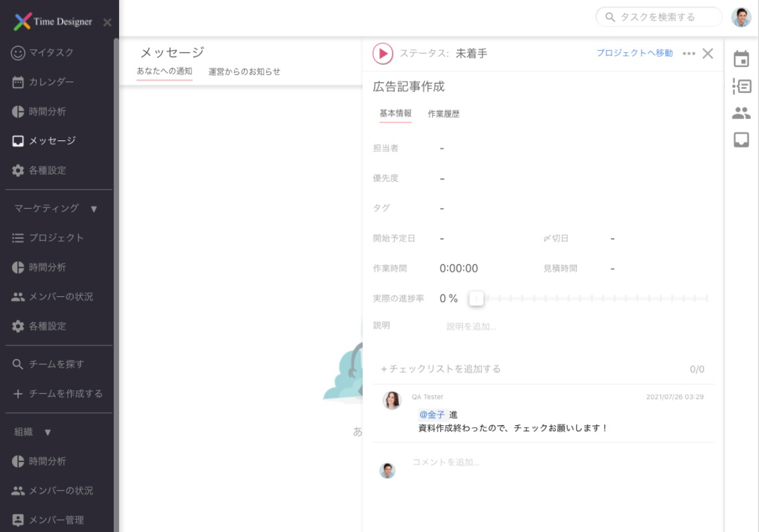Switch to the 運営からのお知らせ tab

[245, 72]
